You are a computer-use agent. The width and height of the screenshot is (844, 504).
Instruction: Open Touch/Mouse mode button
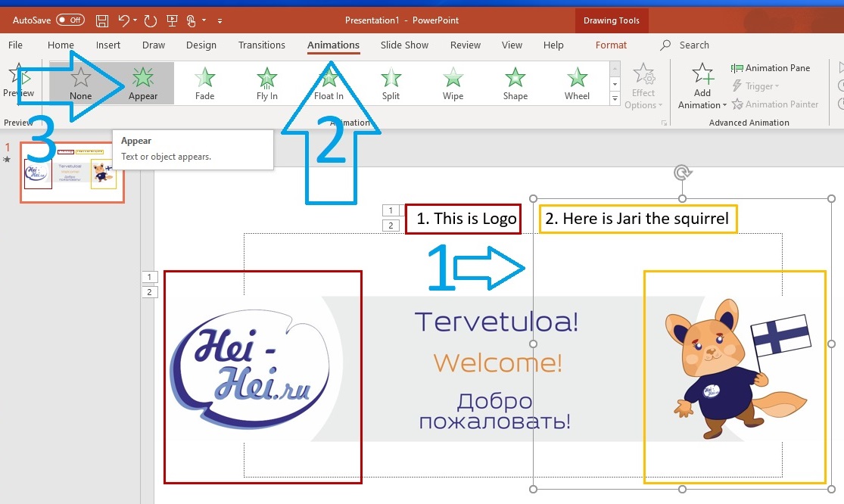click(x=191, y=21)
